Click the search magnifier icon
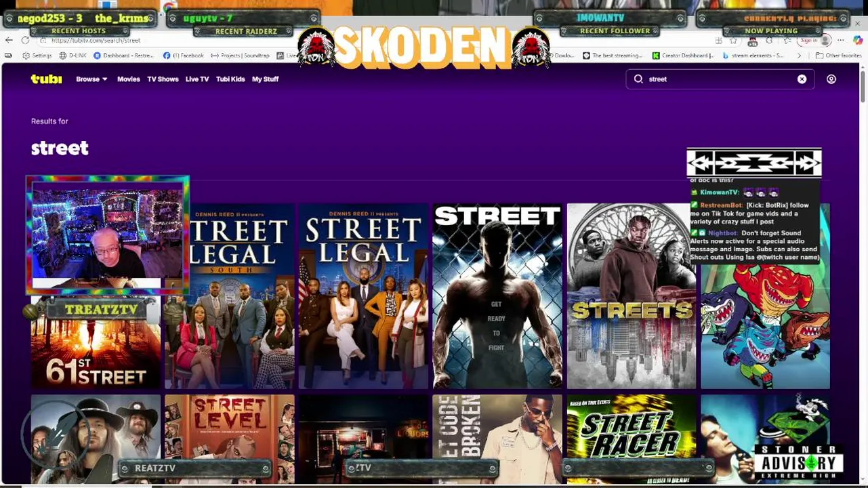 tap(638, 79)
